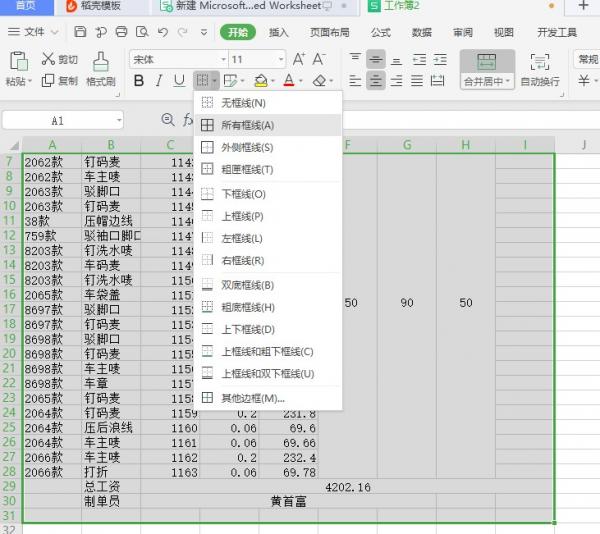The height and width of the screenshot is (534, 600).
Task: Open the borders dropdown arrow
Action: point(215,81)
